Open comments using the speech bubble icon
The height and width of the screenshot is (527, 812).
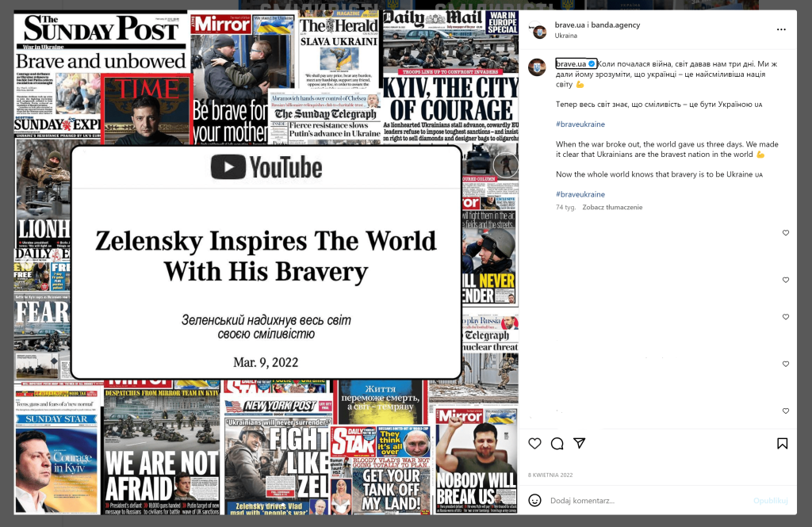[x=557, y=443]
